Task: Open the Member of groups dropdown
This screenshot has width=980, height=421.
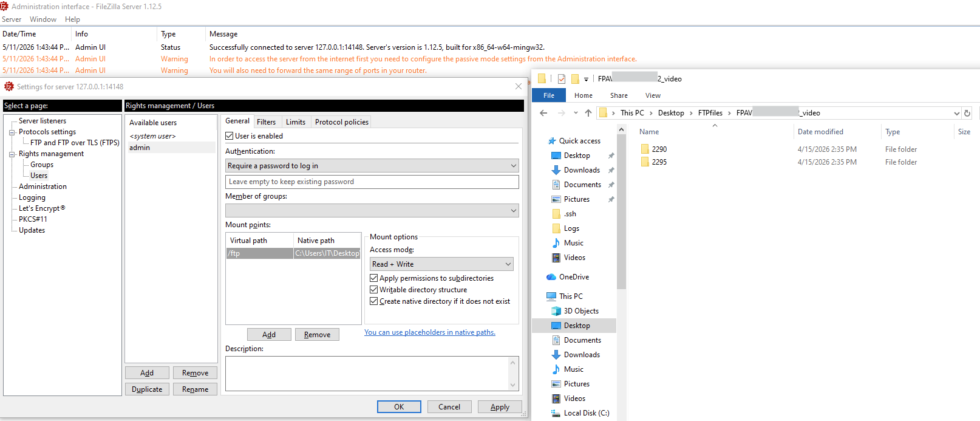Action: pyautogui.click(x=372, y=210)
